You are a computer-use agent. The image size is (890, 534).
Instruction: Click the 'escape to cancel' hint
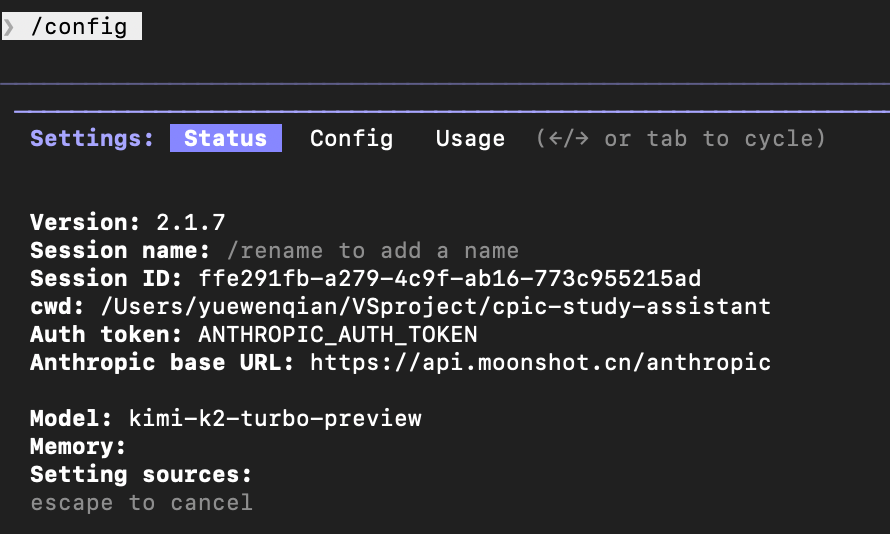(x=141, y=502)
